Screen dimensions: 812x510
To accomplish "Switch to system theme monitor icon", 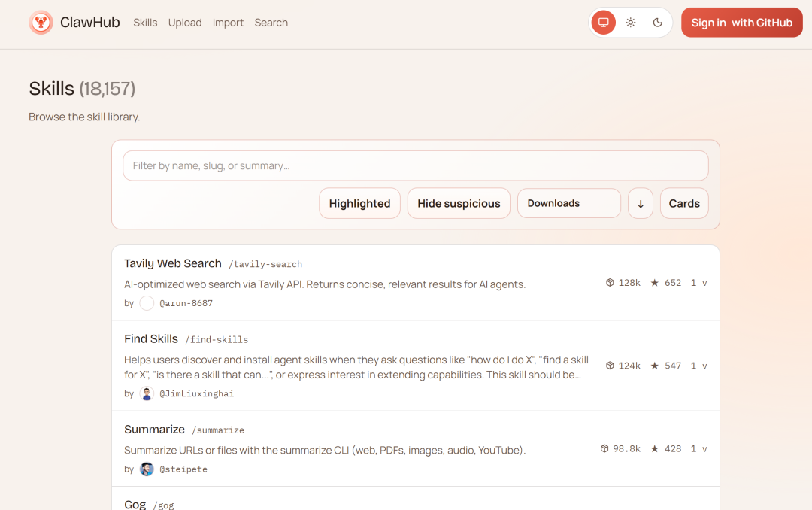I will [x=603, y=23].
